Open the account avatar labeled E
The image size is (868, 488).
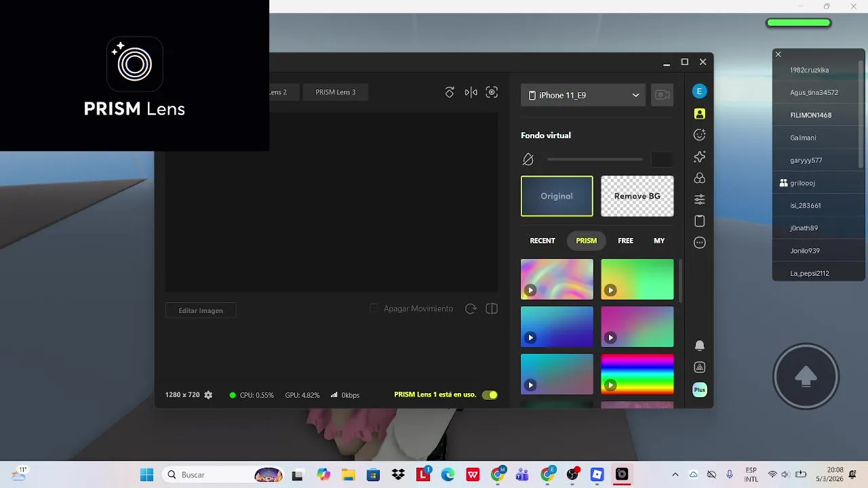[x=700, y=91]
